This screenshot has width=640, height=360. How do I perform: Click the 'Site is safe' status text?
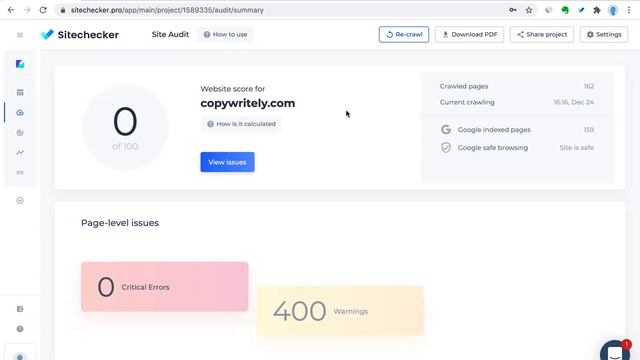click(576, 148)
